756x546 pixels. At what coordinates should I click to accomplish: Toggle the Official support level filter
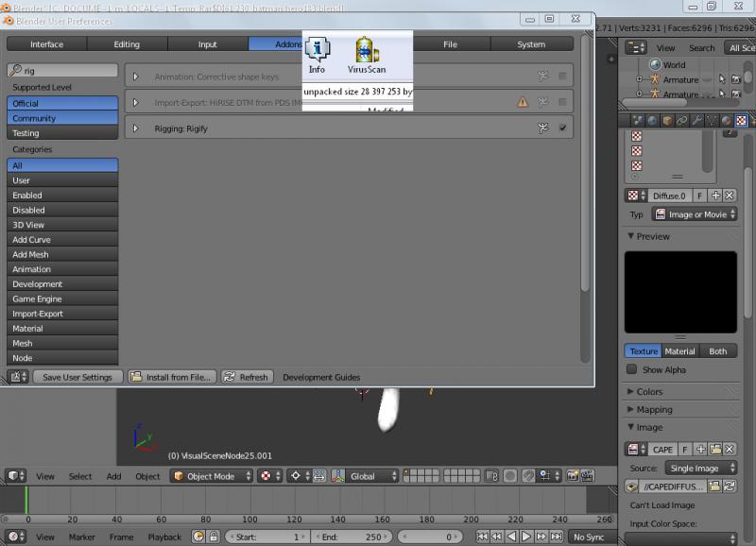click(x=62, y=104)
